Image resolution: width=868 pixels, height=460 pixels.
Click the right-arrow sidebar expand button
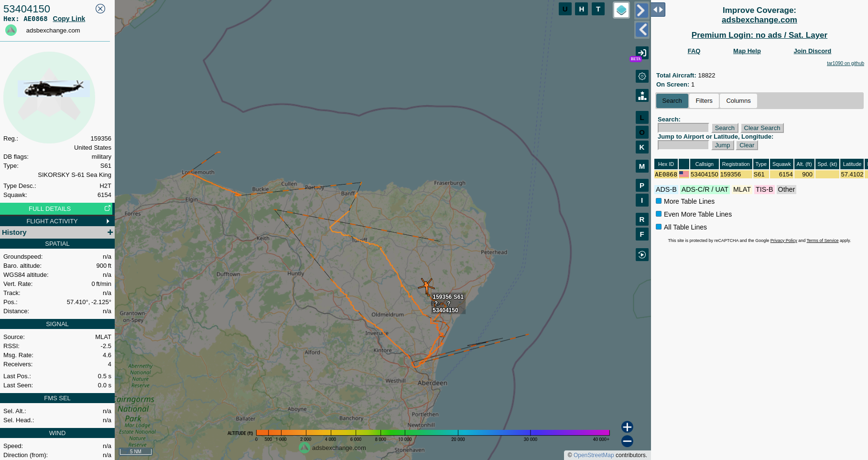click(642, 11)
